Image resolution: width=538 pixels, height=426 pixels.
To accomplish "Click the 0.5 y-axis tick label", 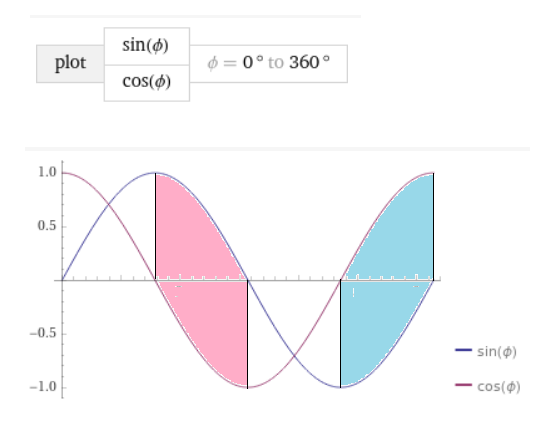I will (x=47, y=226).
